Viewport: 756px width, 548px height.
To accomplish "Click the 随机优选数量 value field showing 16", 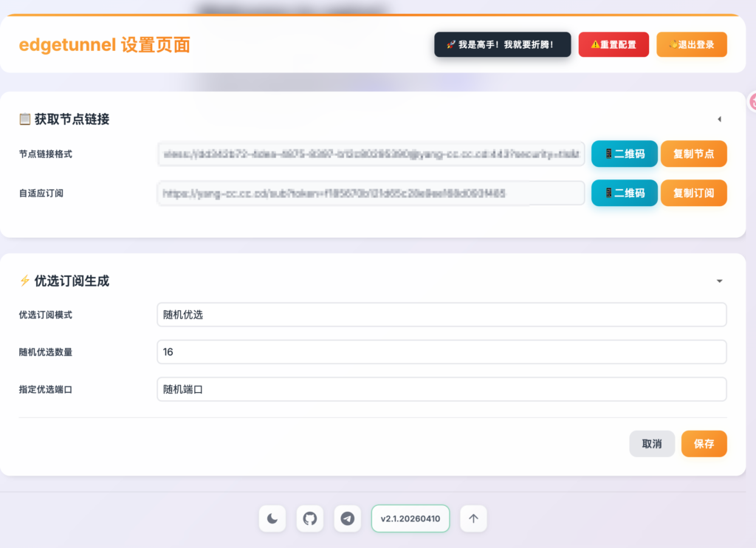I will click(441, 352).
